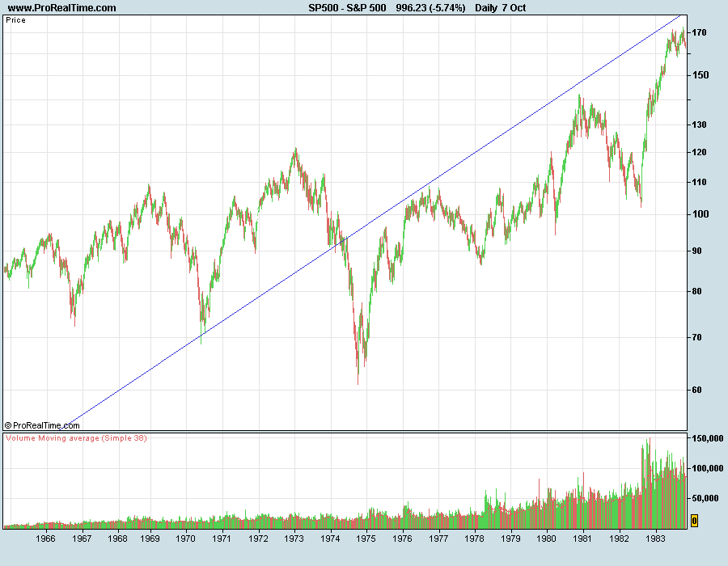Click the 70 price axis label
The width and height of the screenshot is (728, 566).
point(697,337)
